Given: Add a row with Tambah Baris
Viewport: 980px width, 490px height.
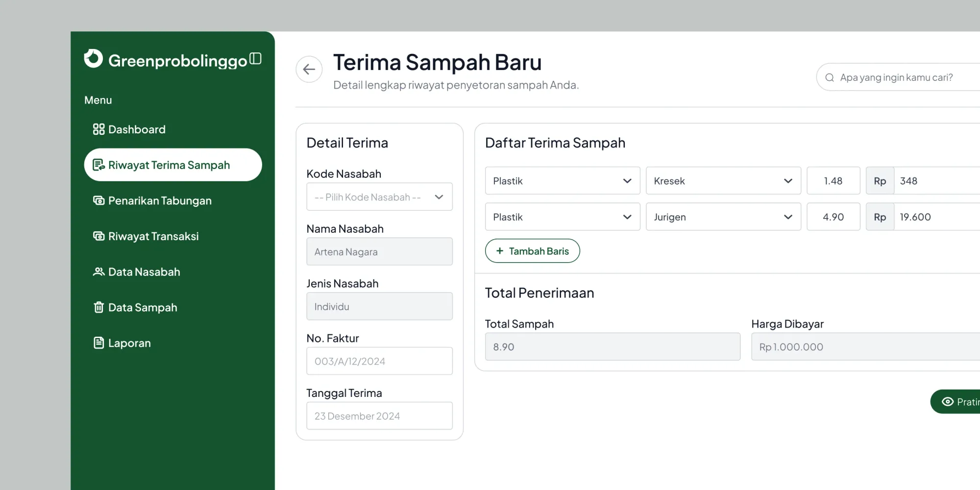Looking at the screenshot, I should tap(533, 251).
